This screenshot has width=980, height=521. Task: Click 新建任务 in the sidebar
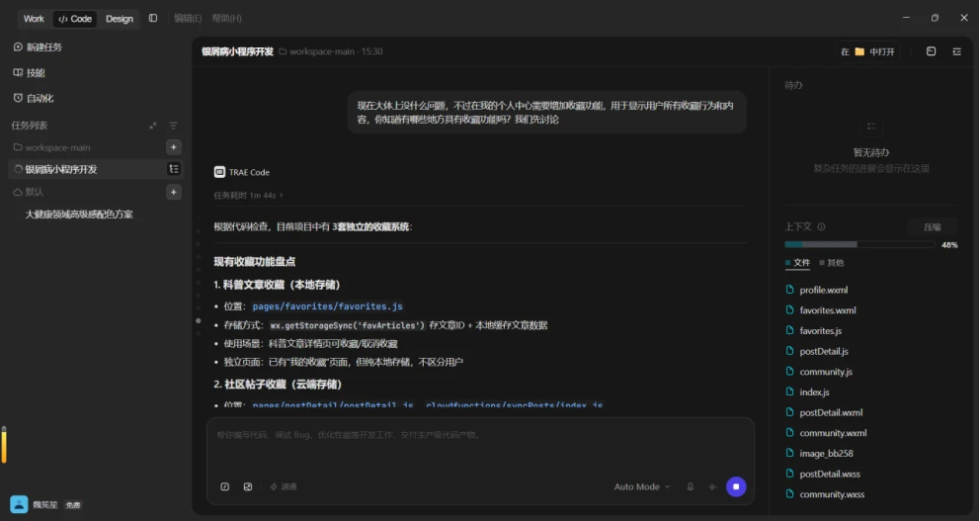[38, 46]
